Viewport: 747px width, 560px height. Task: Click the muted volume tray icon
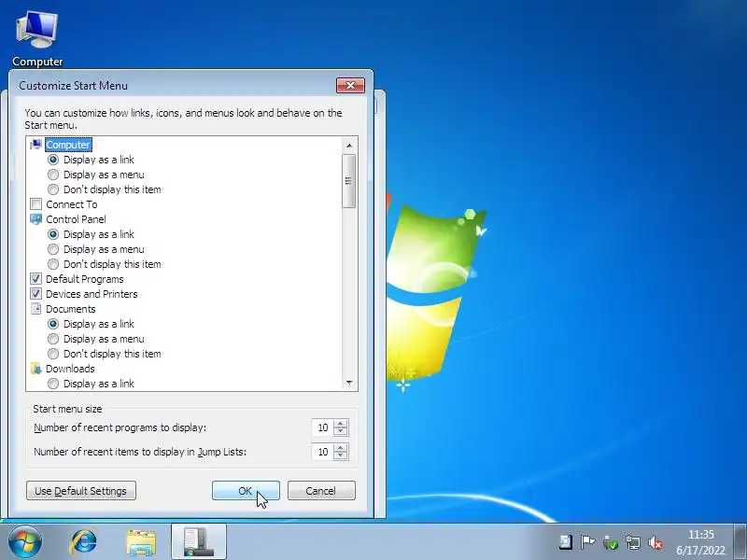pos(655,542)
